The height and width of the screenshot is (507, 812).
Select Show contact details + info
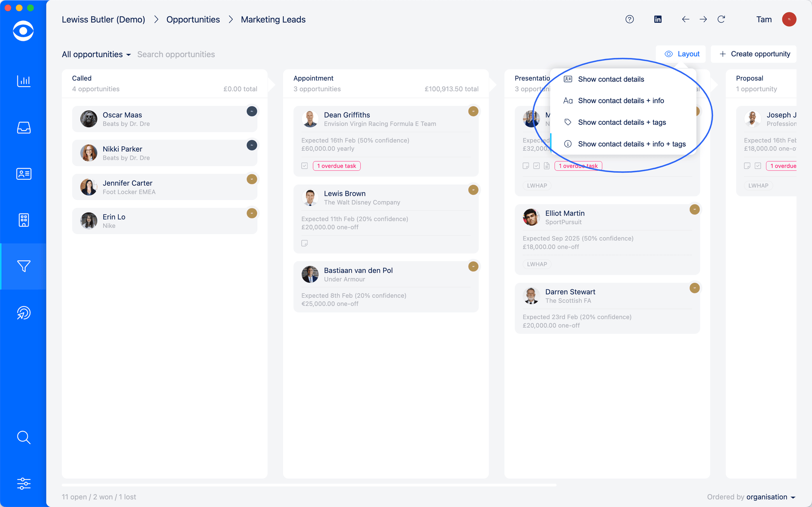(621, 101)
